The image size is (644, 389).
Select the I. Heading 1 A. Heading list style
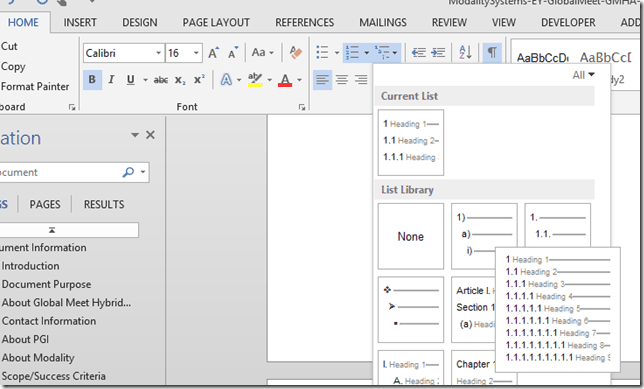pos(411,368)
